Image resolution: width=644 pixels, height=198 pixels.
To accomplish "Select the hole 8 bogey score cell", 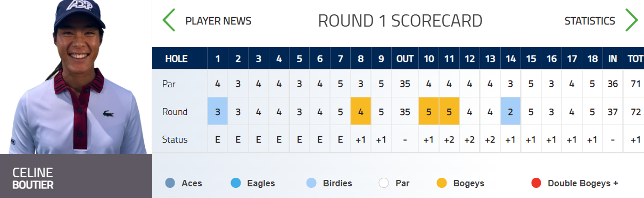I will tap(360, 111).
